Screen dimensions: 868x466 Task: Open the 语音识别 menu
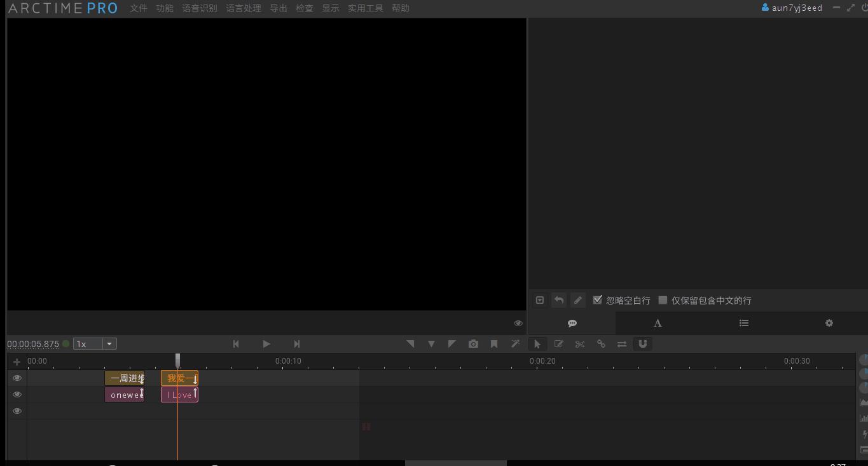[x=199, y=8]
